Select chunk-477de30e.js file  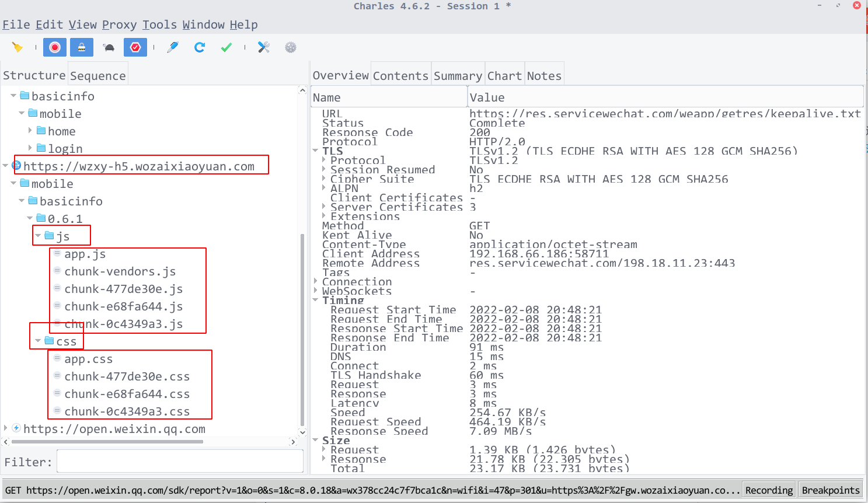click(x=123, y=289)
